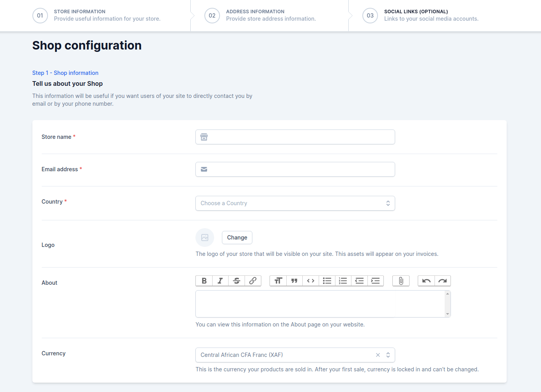Decrease indent level in editor
Viewport: 541px width, 392px height.
[x=359, y=281]
